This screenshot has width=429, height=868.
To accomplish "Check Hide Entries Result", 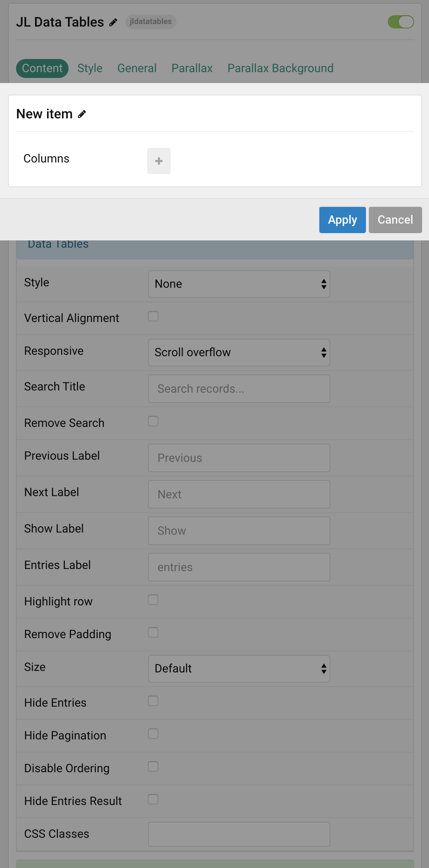I will click(x=153, y=800).
